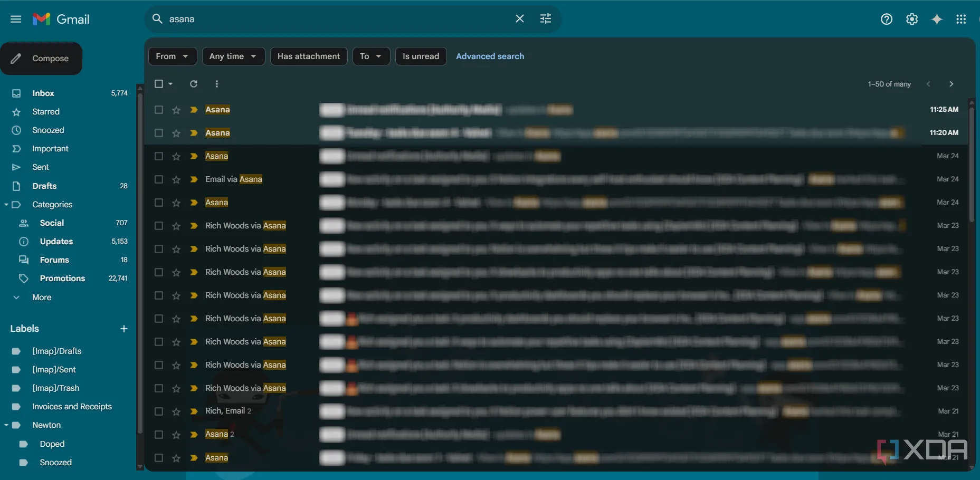Open the Any time filter dropdown
Viewport: 980px width, 480px height.
[233, 56]
